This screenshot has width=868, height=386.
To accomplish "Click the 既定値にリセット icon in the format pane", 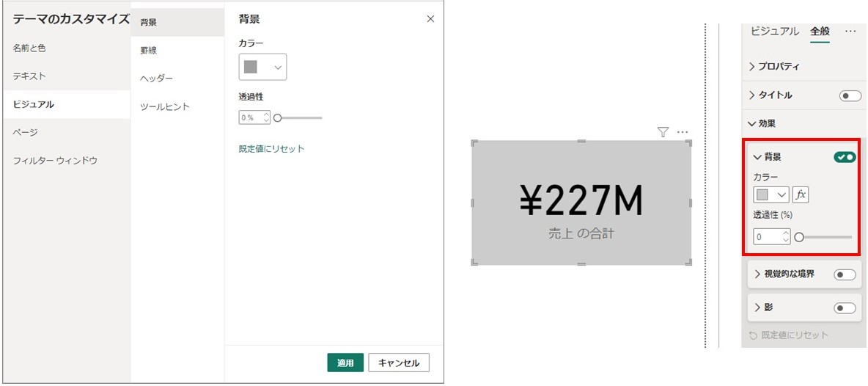I will pyautogui.click(x=753, y=335).
